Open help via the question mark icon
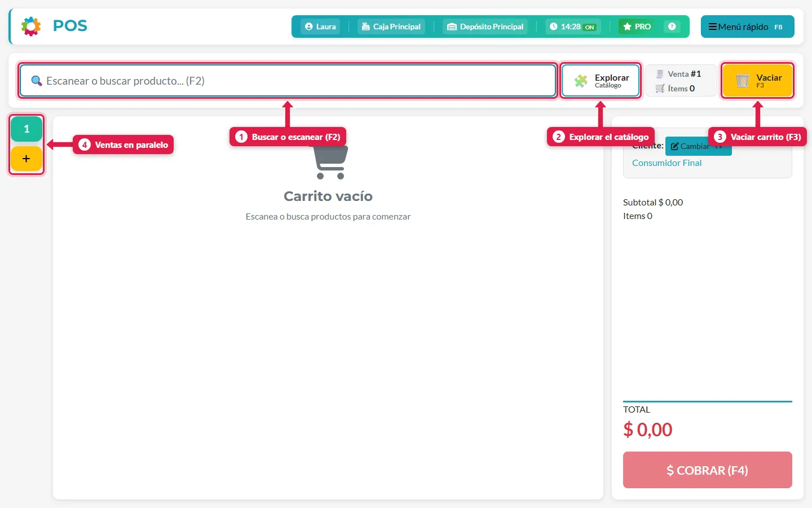 672,27
